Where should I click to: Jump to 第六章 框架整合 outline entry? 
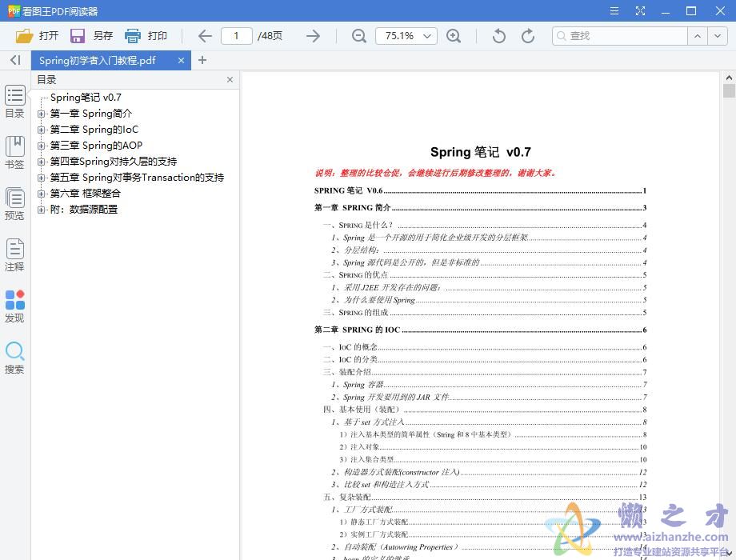coord(86,194)
